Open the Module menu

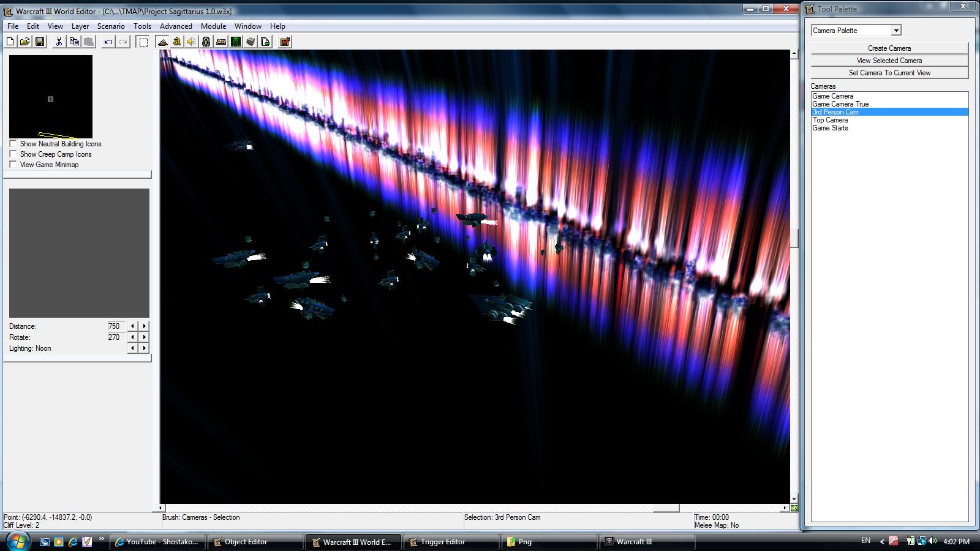pyautogui.click(x=213, y=26)
